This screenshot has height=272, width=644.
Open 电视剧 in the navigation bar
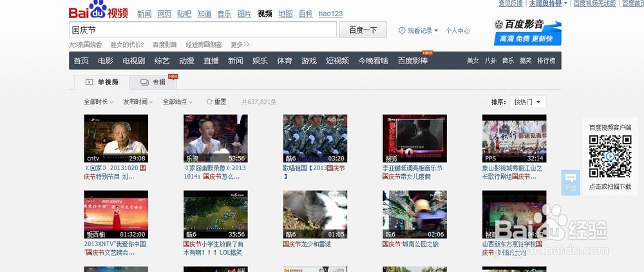coord(133,61)
